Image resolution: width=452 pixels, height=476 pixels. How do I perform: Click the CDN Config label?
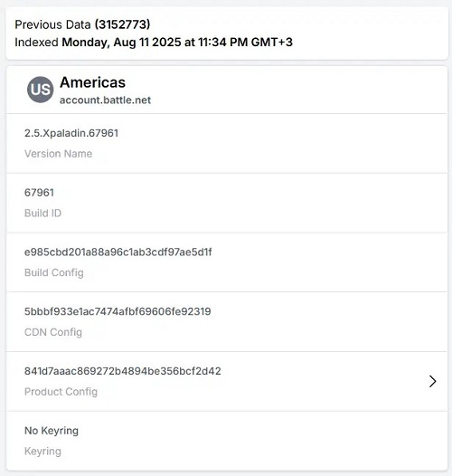click(x=53, y=332)
